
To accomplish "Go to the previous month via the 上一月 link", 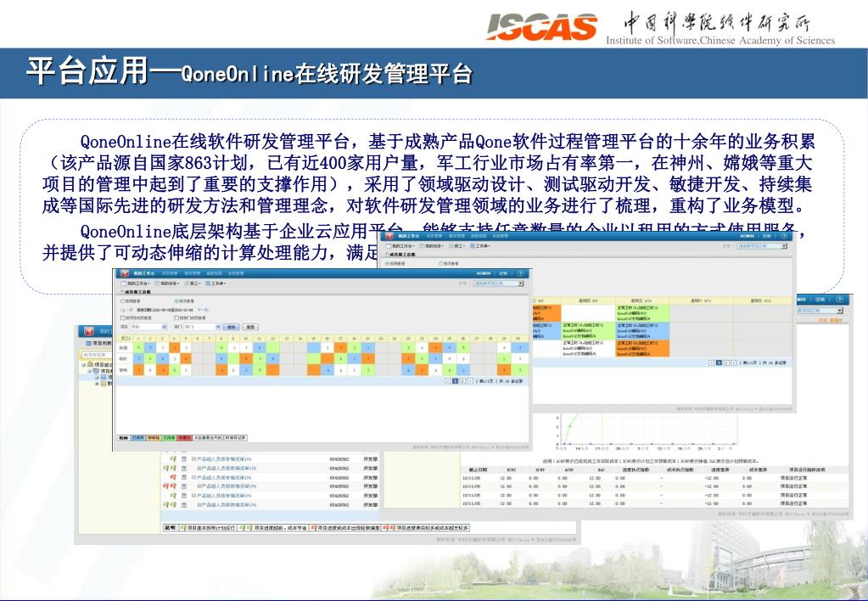I will [x=126, y=310].
